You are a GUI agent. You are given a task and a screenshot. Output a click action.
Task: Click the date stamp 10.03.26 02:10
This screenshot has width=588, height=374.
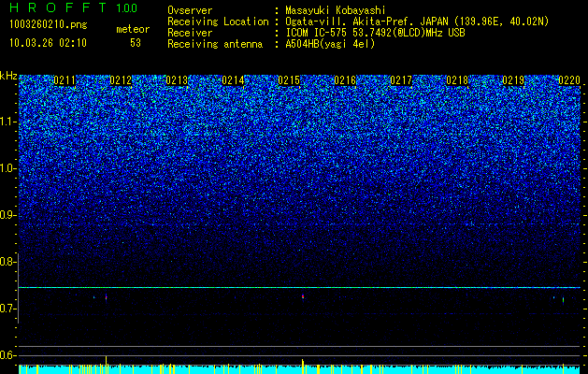tap(48, 43)
